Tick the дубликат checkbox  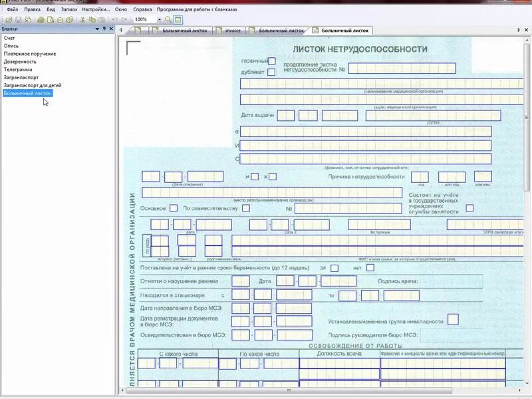pyautogui.click(x=271, y=72)
